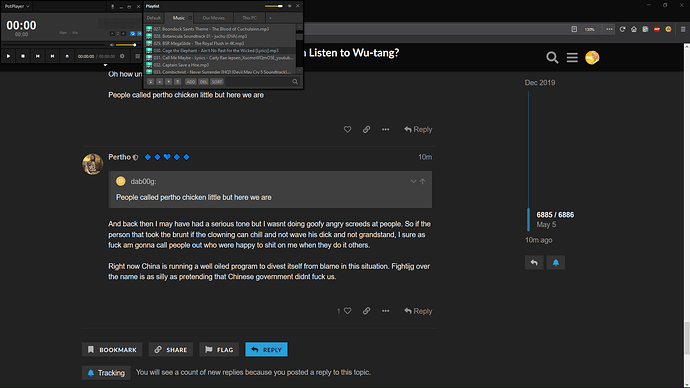Open PotPlayer main menu dropdown
This screenshot has width=690, height=388.
(17, 6)
